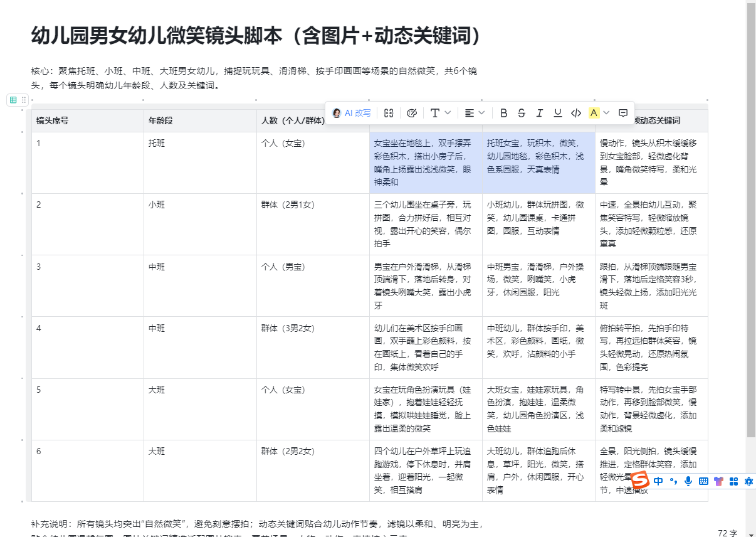Toggle strikethrough formatting
Screen dimensions: 756x537
click(x=522, y=113)
